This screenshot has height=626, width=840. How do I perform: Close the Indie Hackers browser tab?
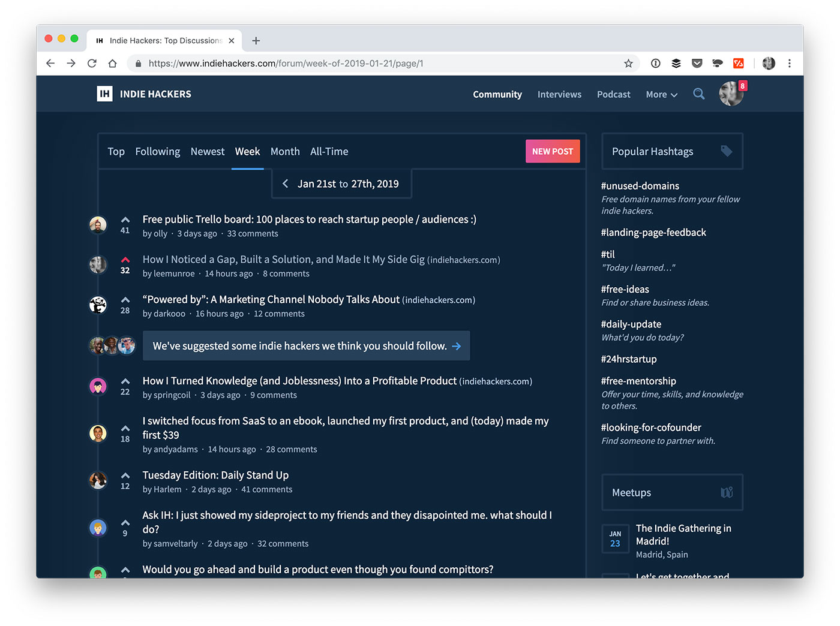tap(232, 41)
